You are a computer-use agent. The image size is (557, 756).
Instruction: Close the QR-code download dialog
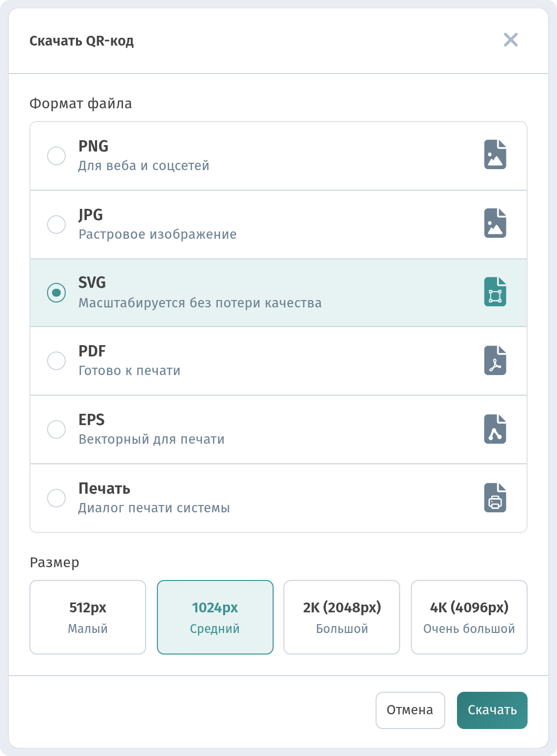click(511, 40)
